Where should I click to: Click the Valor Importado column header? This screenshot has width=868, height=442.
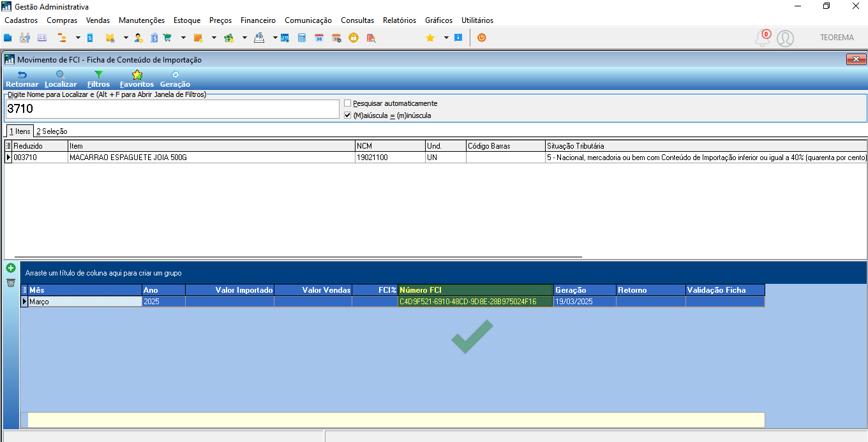230,290
